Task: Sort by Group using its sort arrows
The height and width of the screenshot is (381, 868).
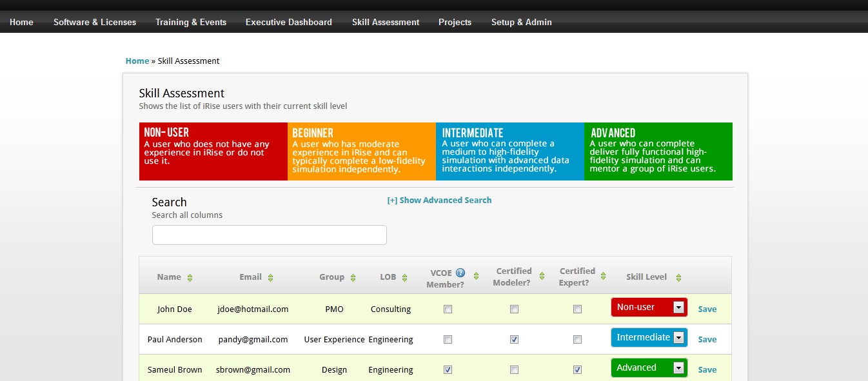Action: (353, 278)
